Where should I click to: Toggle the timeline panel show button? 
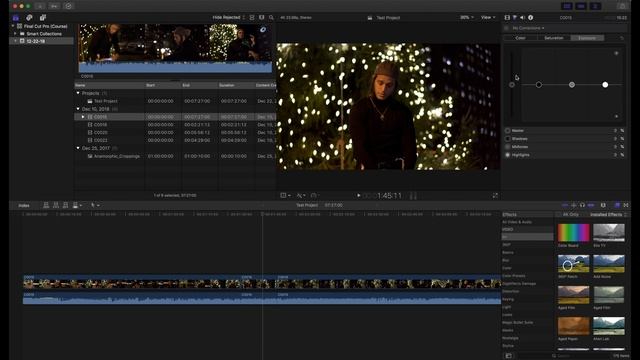pos(581,6)
